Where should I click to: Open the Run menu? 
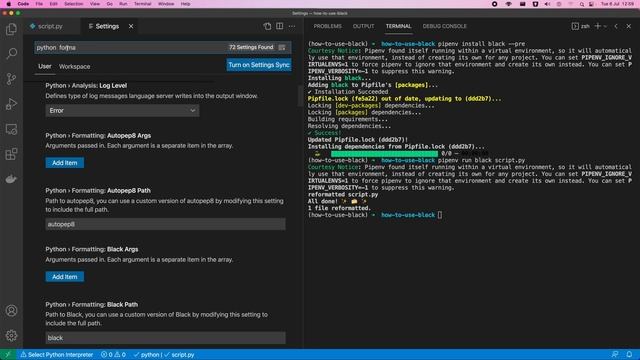coord(123,4)
